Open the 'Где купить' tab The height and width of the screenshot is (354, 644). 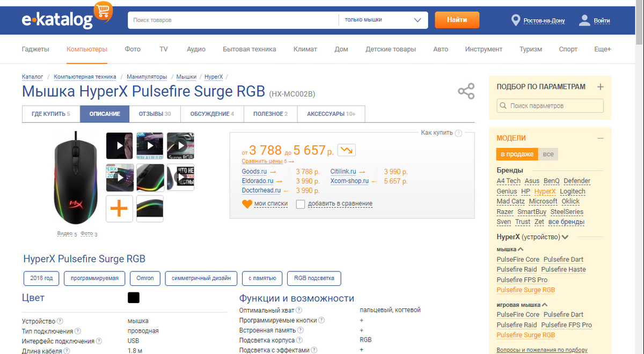coord(51,114)
